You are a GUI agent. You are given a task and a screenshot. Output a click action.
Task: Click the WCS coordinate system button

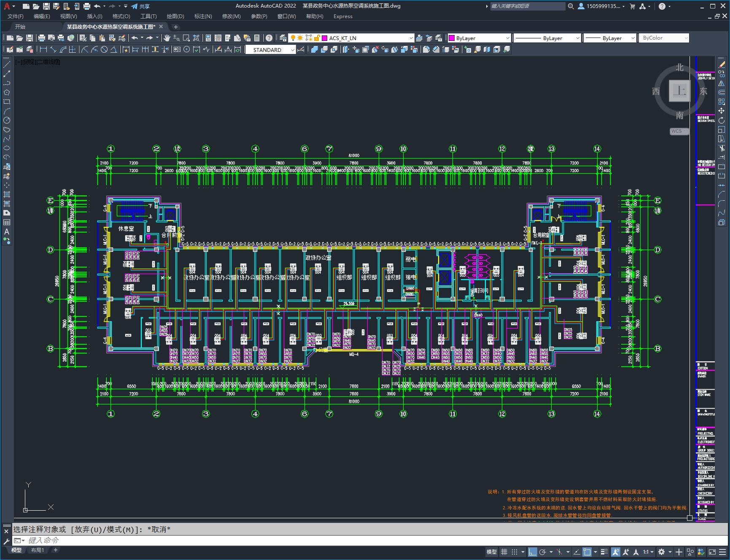pos(677,131)
